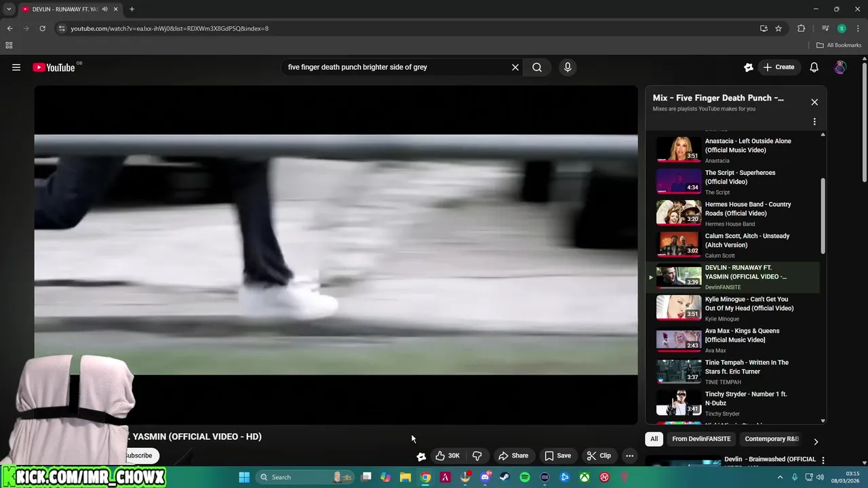The width and height of the screenshot is (868, 488).
Task: Reload the page
Action: click(x=42, y=28)
